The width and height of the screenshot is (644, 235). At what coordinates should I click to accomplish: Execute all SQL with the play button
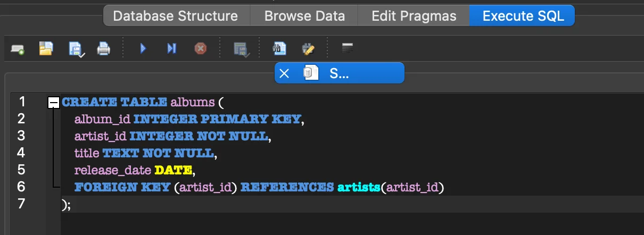point(143,49)
